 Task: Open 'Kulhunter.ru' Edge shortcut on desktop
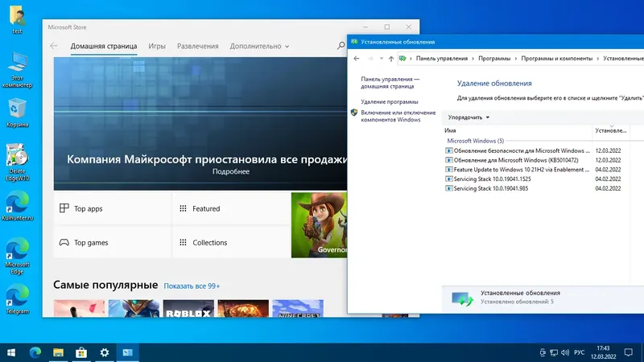click(x=17, y=207)
